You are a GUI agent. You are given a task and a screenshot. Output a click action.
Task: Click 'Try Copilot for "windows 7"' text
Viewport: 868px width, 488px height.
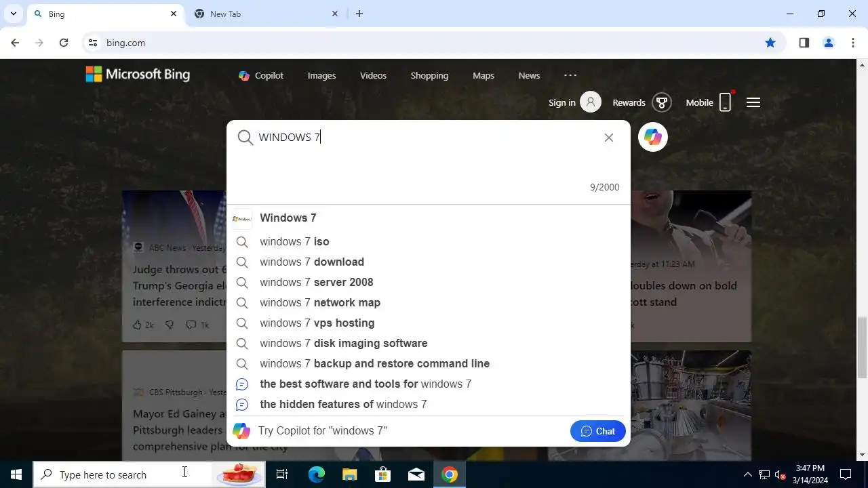click(x=323, y=431)
